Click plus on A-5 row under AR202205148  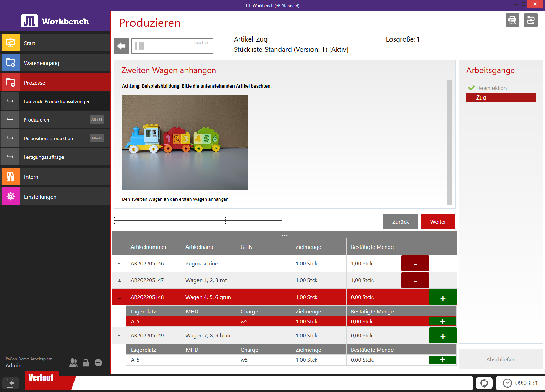pos(443,321)
